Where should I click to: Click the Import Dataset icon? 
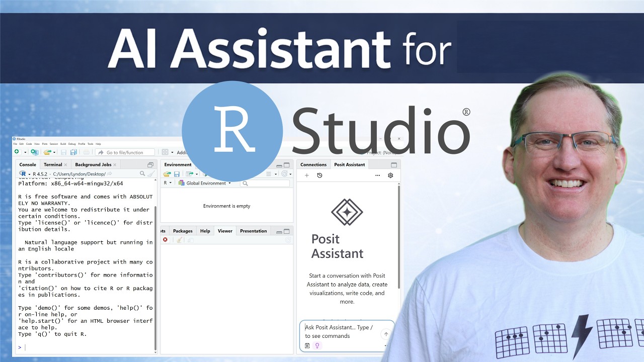189,174
